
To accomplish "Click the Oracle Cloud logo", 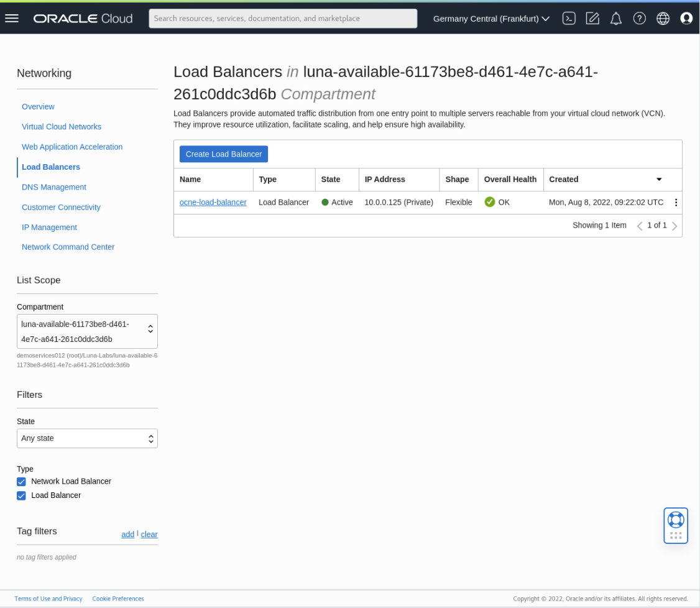I will tap(83, 18).
